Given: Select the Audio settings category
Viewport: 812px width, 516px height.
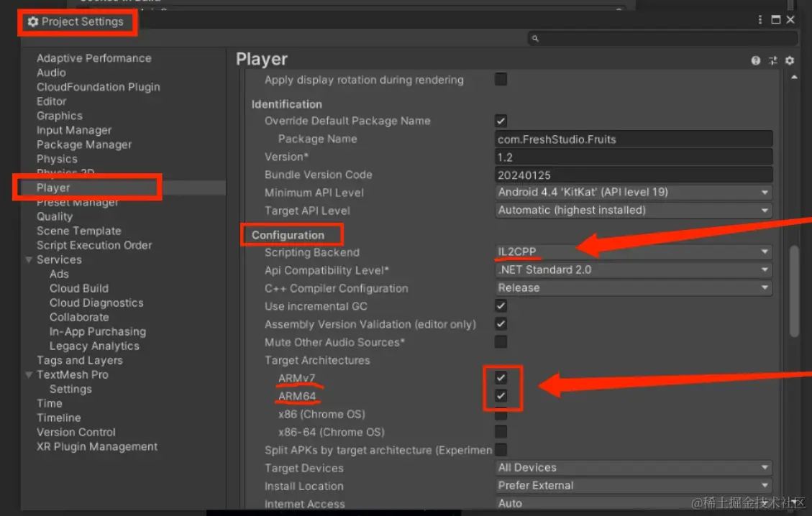Looking at the screenshot, I should [x=51, y=73].
